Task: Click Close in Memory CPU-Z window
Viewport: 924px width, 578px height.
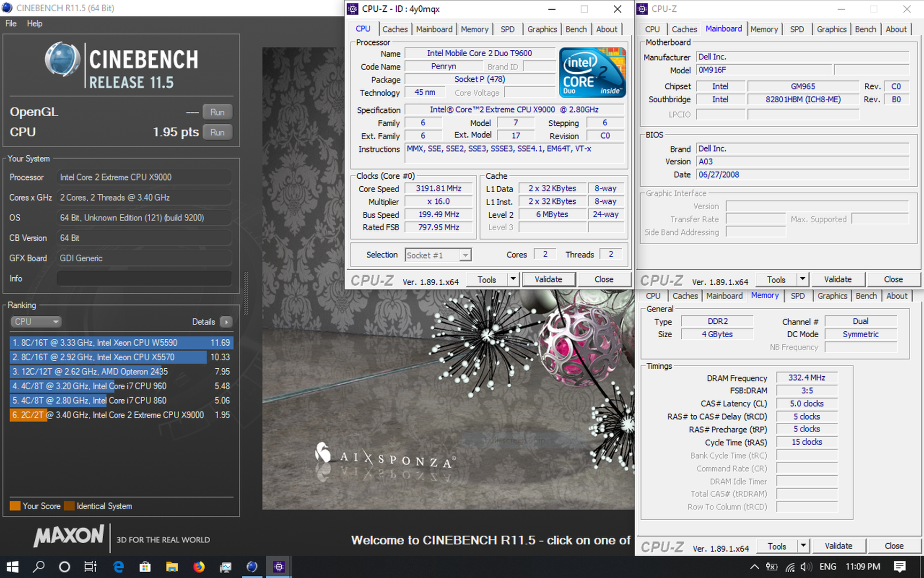Action: 894,546
